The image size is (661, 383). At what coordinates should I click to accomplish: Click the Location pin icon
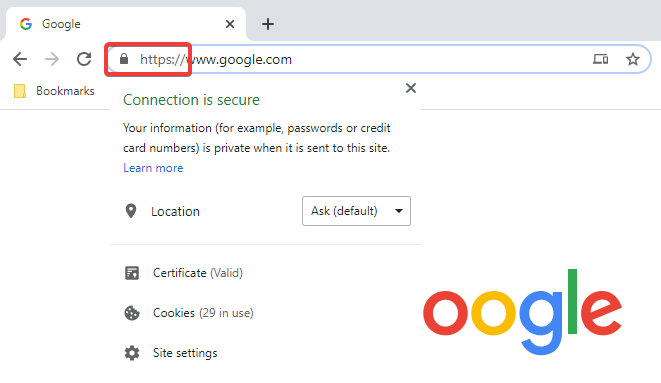click(x=131, y=211)
